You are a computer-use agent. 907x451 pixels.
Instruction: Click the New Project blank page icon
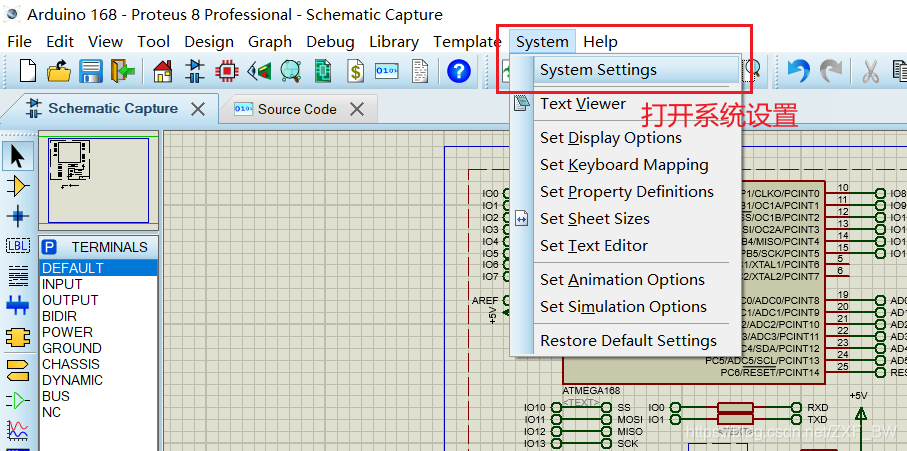coord(28,71)
